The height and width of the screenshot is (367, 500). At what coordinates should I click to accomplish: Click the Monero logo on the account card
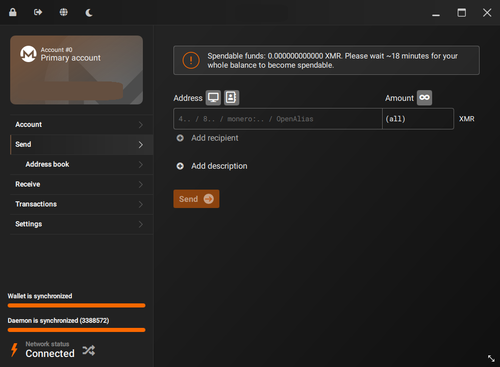28,54
